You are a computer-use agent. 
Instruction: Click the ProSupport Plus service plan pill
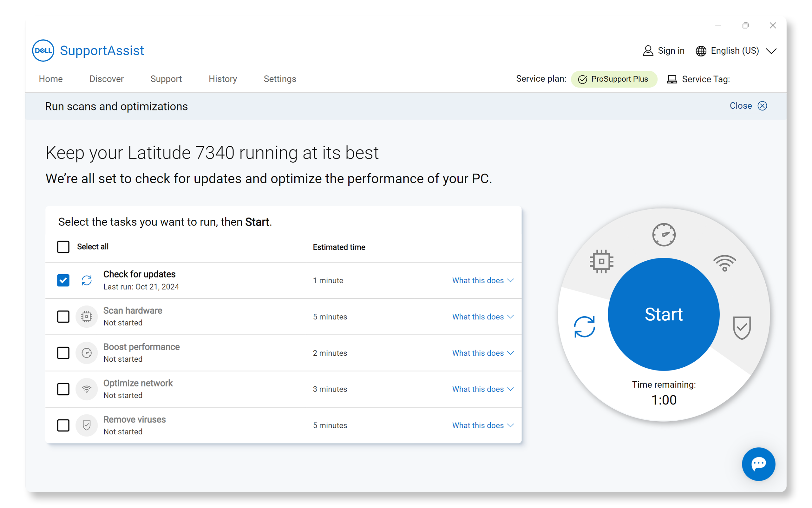click(614, 79)
